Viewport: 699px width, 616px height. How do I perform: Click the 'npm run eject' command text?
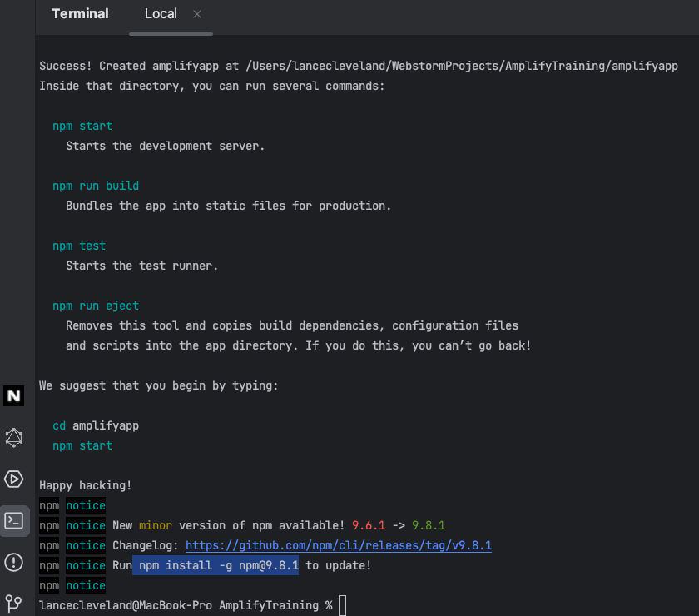96,306
